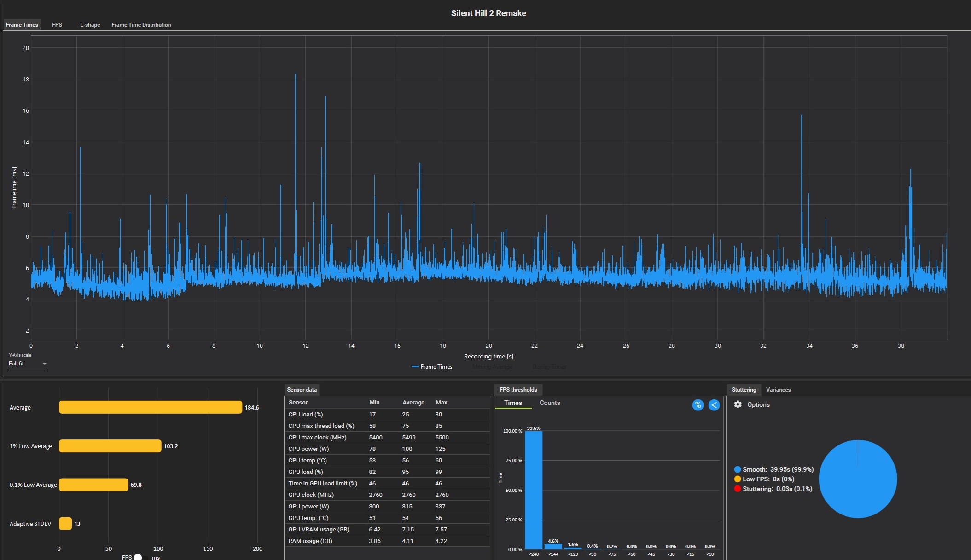
Task: Click the Max column header
Action: [442, 402]
